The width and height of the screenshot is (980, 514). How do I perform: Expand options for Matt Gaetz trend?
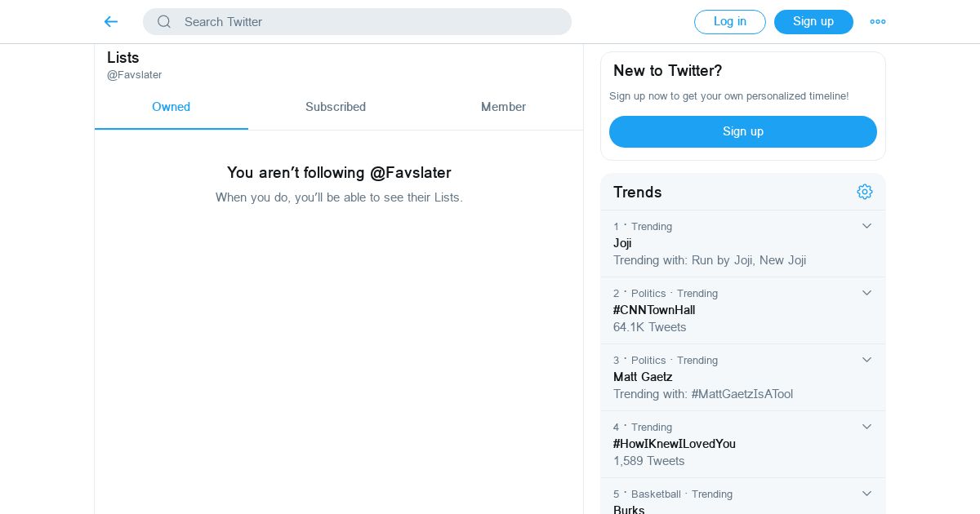point(866,360)
